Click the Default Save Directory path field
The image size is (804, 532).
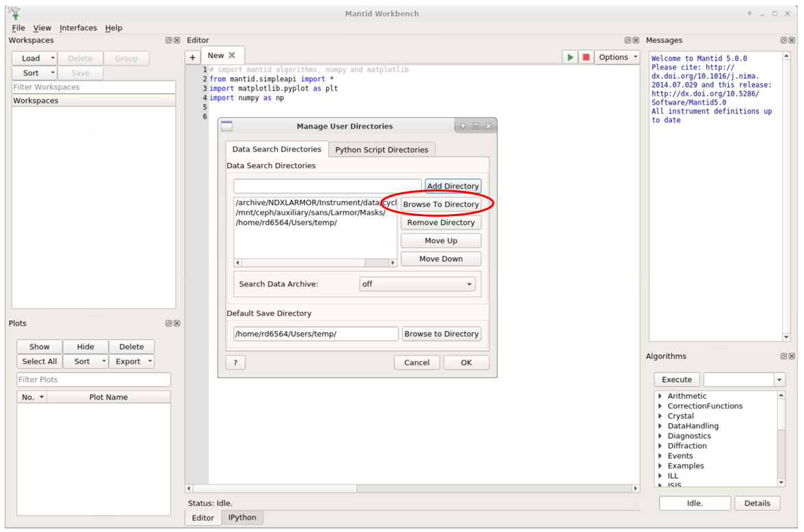[316, 334]
